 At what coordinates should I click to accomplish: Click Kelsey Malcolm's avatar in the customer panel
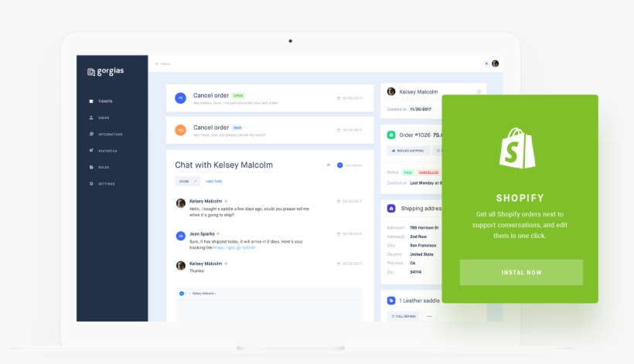391,92
